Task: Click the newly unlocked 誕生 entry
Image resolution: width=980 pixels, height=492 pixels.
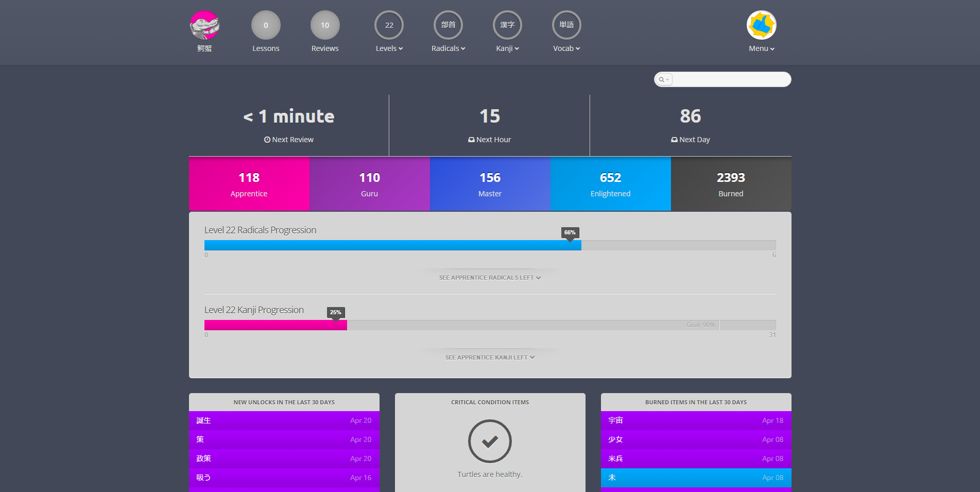Action: coord(284,420)
